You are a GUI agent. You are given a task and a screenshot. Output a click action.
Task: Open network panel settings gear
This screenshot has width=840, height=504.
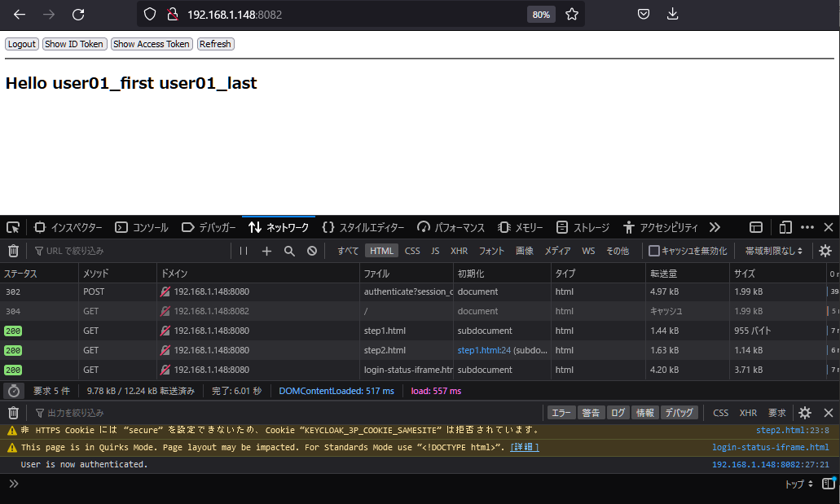click(825, 251)
